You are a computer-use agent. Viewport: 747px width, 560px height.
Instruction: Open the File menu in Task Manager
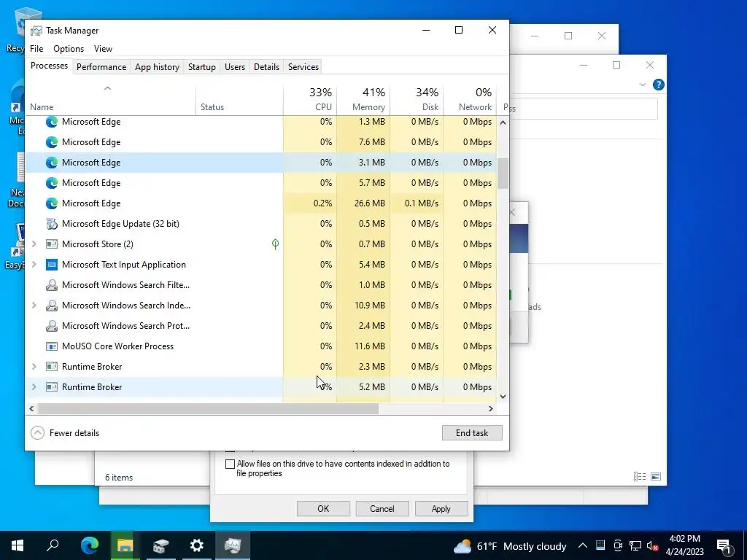pos(36,49)
